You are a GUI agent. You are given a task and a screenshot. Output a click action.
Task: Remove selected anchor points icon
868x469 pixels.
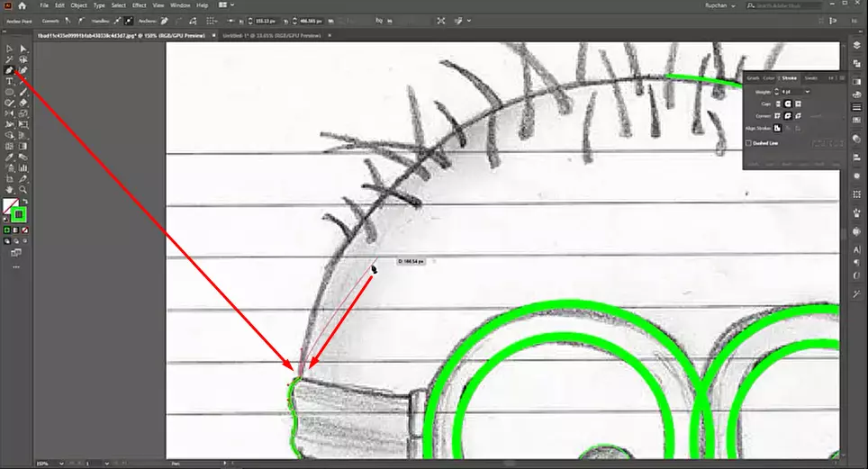tap(165, 21)
